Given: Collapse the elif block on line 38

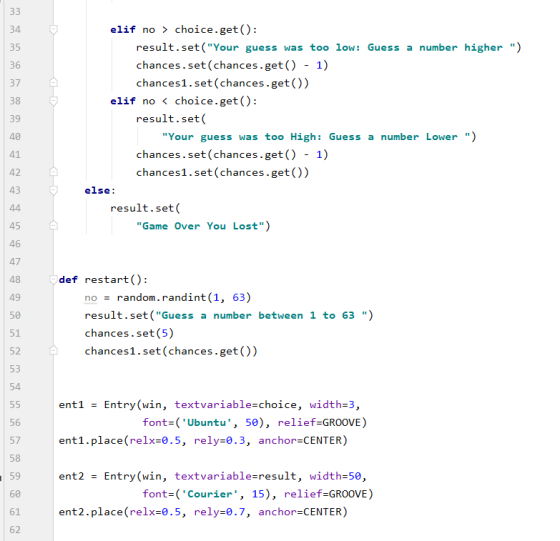Looking at the screenshot, I should click(x=53, y=101).
